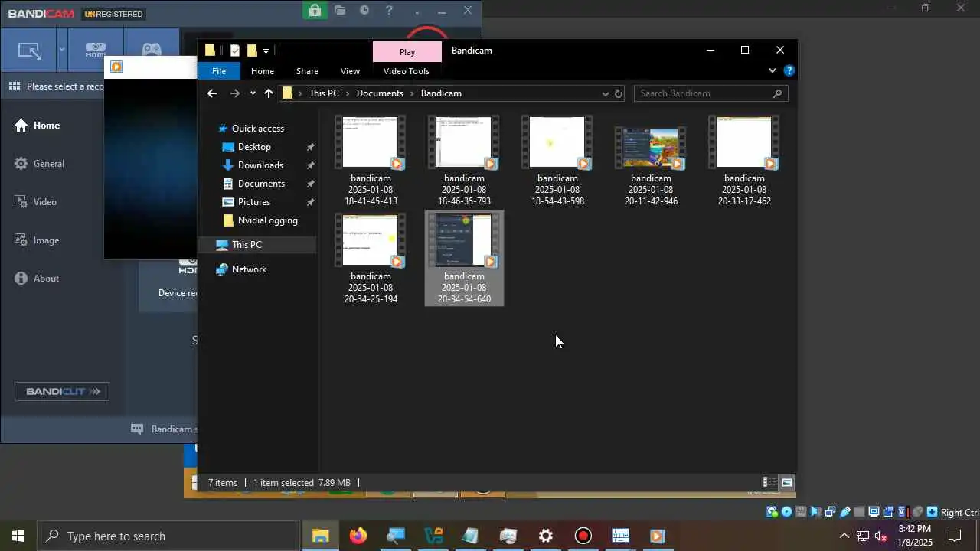Open Bandicam's About section
The height and width of the screenshot is (551, 980).
click(x=37, y=279)
